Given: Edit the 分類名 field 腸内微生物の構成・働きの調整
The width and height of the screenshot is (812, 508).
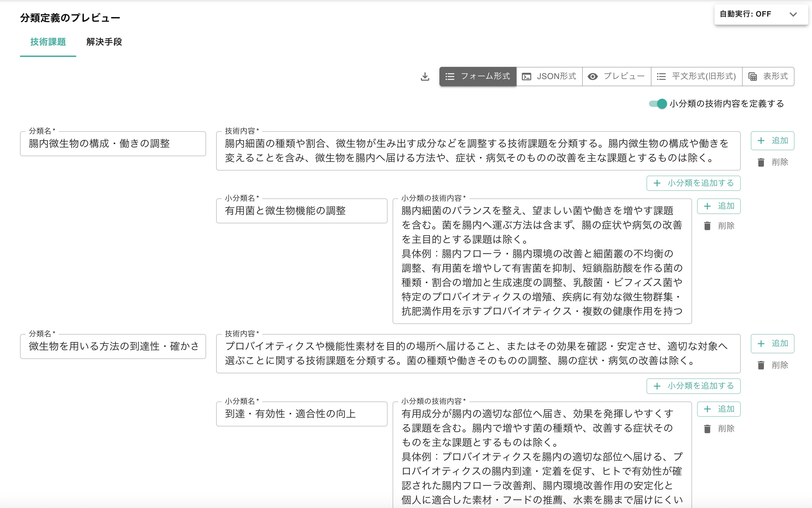Looking at the screenshot, I should click(x=113, y=144).
